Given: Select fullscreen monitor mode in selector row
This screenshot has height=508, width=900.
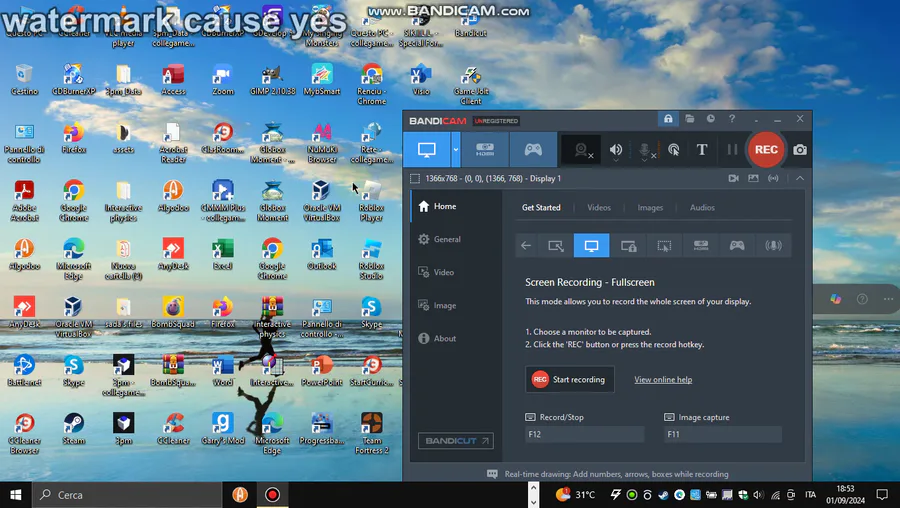Looking at the screenshot, I should [x=591, y=246].
